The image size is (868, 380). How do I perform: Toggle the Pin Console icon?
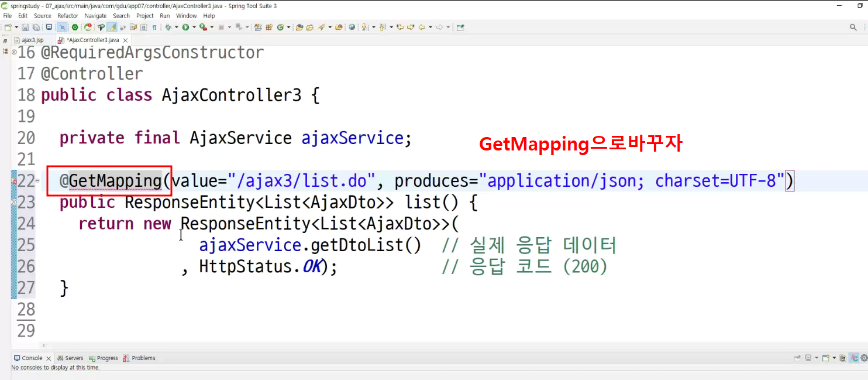point(797,358)
